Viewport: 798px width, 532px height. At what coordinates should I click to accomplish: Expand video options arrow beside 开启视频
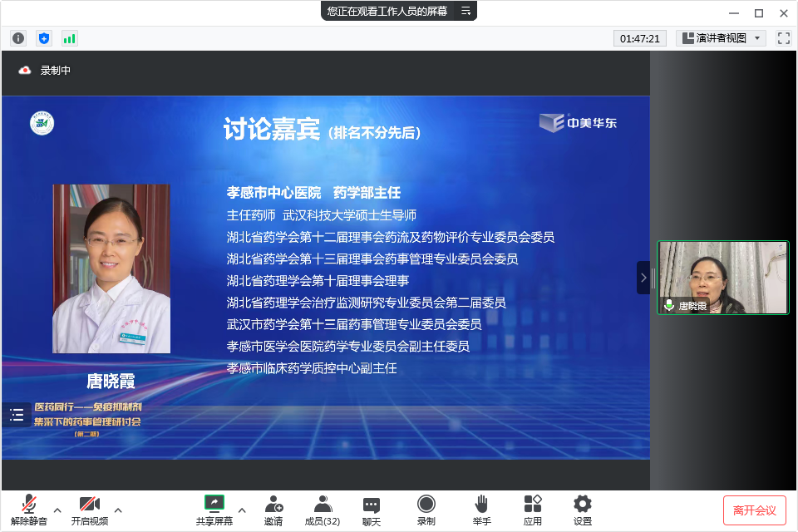(118, 510)
